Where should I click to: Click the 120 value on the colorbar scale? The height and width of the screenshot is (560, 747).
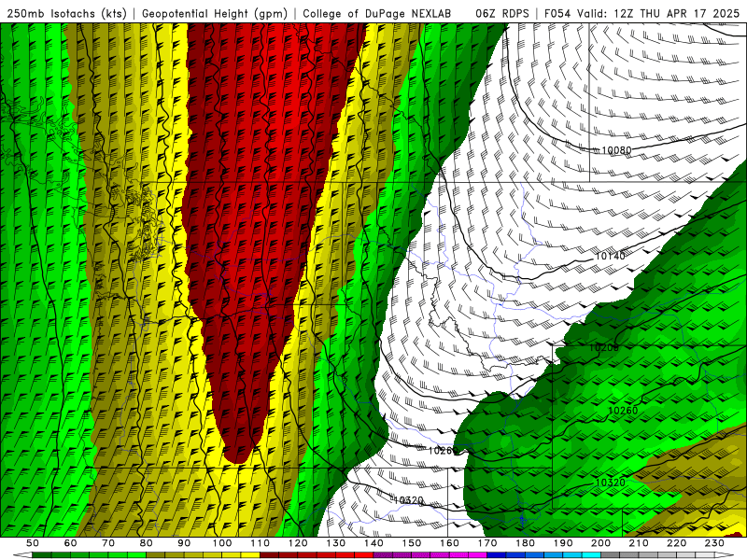coord(298,543)
